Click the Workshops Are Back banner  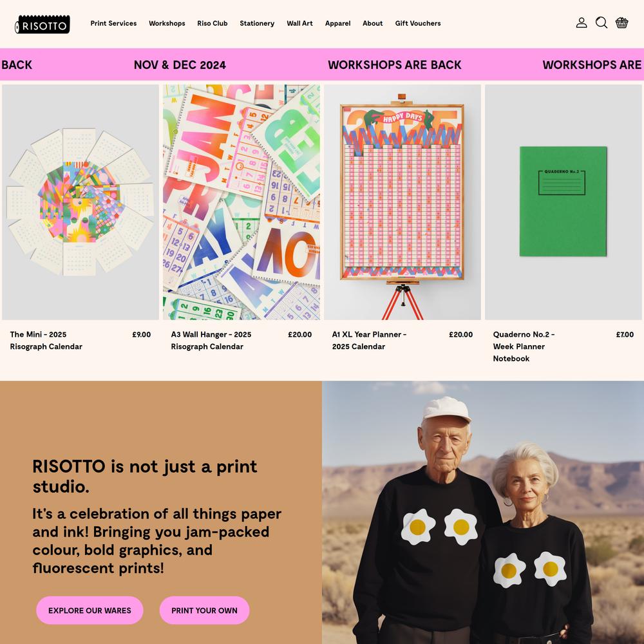[x=394, y=65]
